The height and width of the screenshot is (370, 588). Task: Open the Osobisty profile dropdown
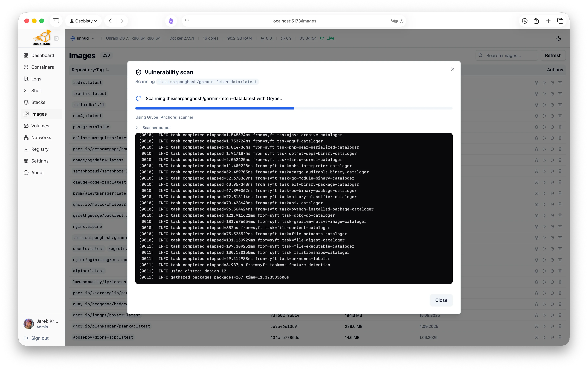point(84,21)
